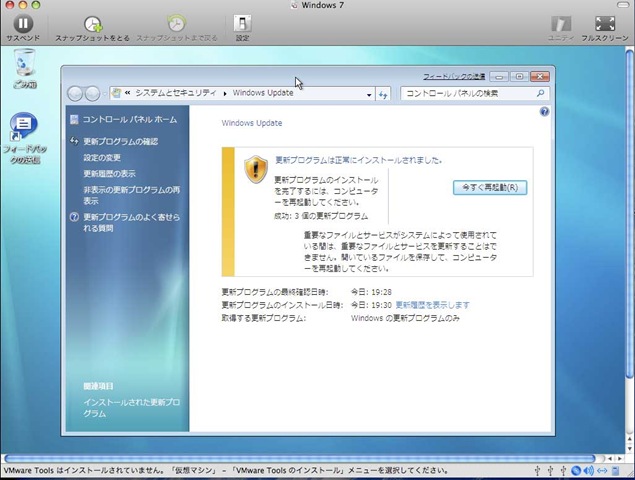Check for updates via 更新プログラムの確認

(120, 141)
